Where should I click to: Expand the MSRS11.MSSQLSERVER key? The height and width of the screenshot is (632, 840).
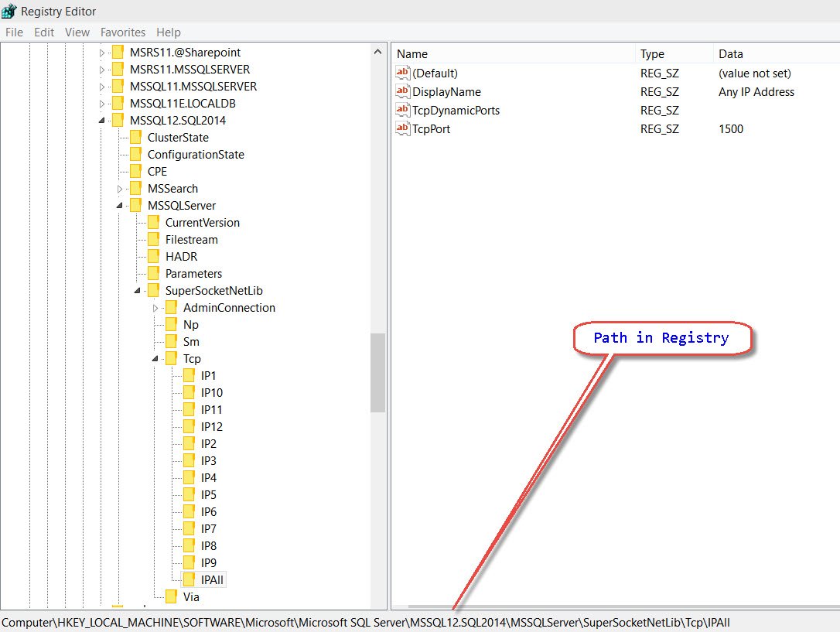click(102, 70)
